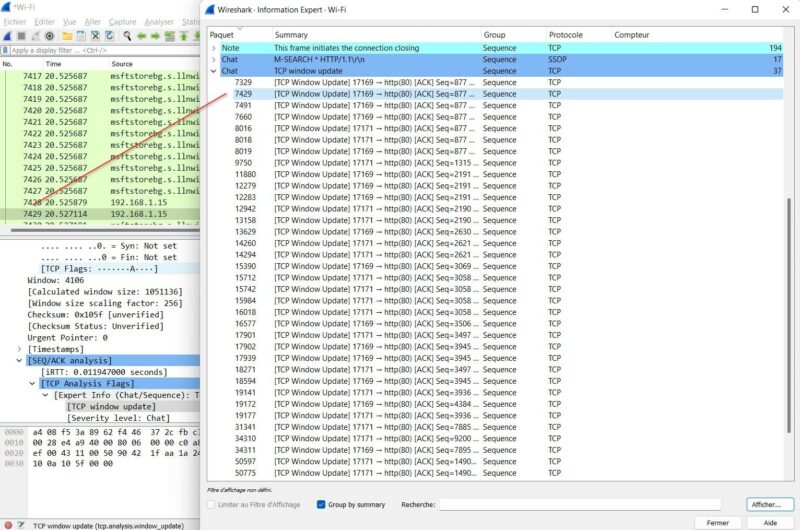The image size is (800, 530).
Task: Open a capture file with folder icon
Action: (x=67, y=36)
